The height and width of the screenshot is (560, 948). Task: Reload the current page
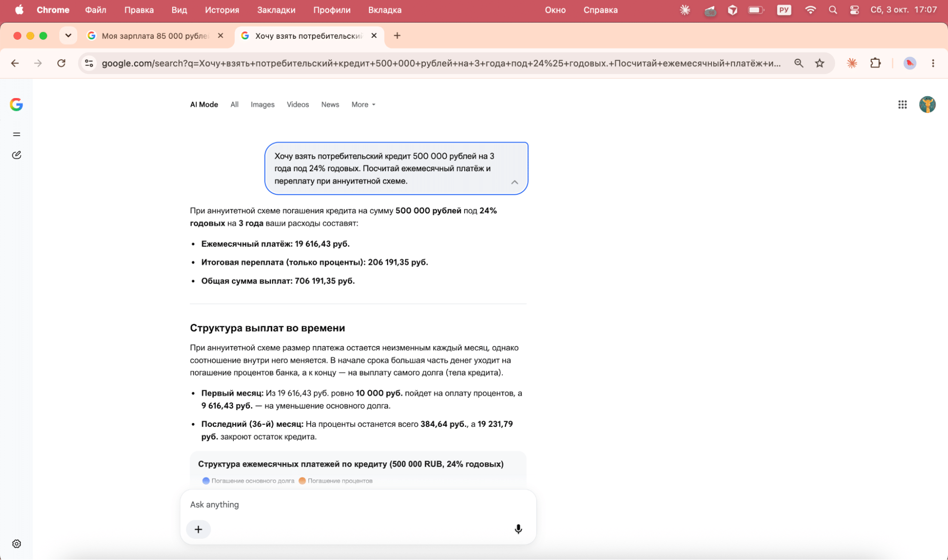(61, 63)
